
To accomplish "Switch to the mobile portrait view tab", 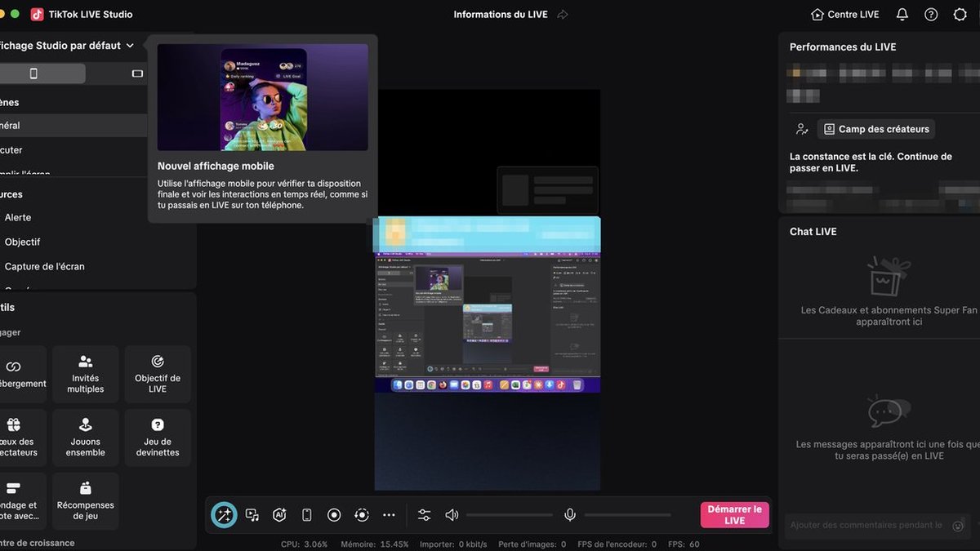I will [x=33, y=73].
